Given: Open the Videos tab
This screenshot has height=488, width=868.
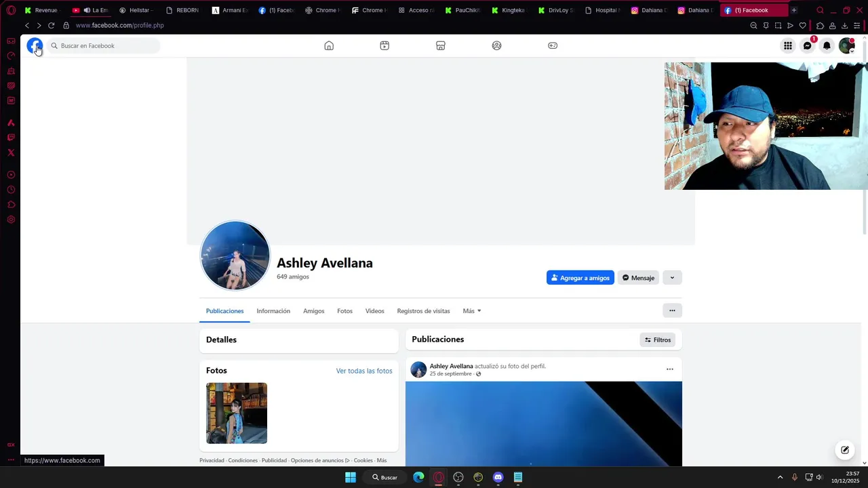Looking at the screenshot, I should coord(374,311).
